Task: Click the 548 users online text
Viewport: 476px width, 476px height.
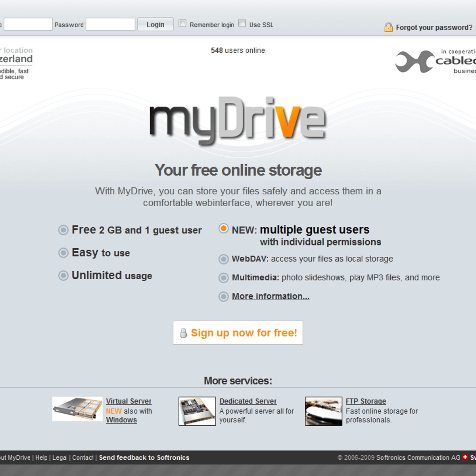Action: (x=238, y=50)
